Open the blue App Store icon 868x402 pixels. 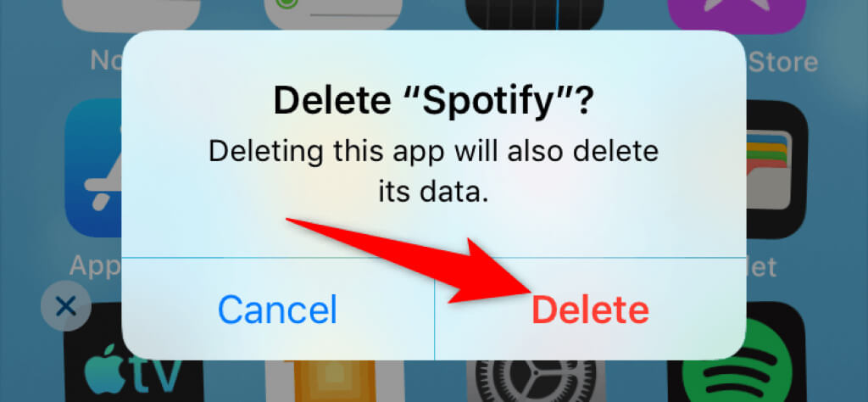(x=94, y=170)
